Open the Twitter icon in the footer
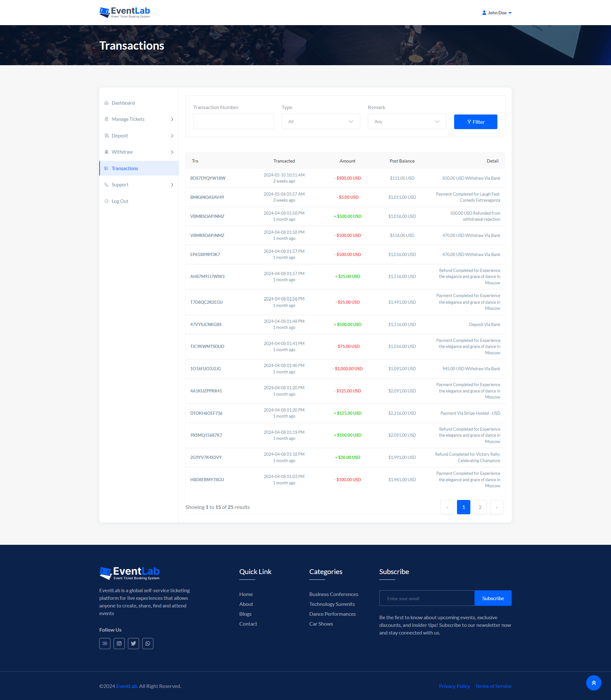611x700 pixels. click(133, 643)
